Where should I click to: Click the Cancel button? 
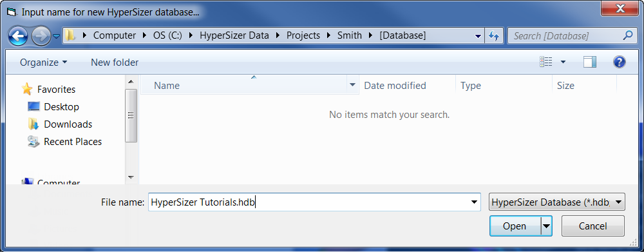click(x=592, y=226)
